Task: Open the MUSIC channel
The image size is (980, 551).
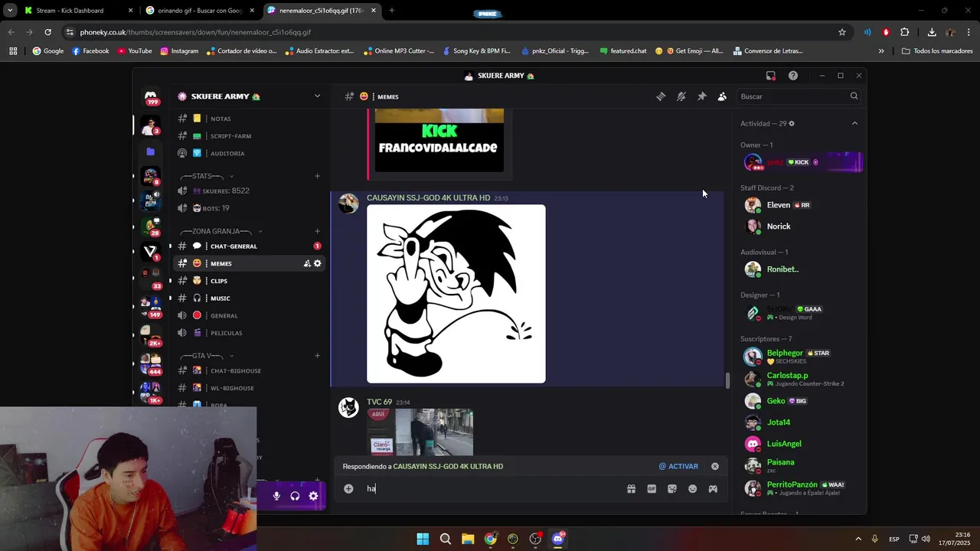Action: click(249, 298)
